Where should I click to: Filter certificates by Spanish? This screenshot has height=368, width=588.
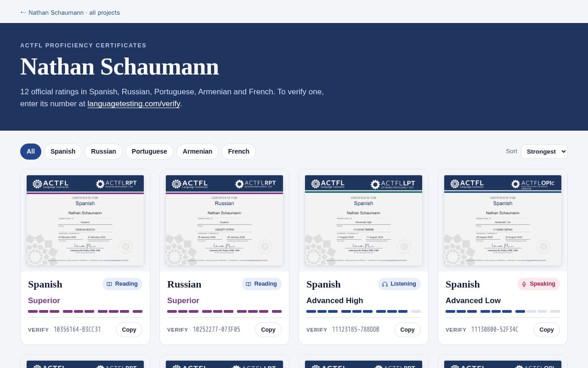(63, 151)
